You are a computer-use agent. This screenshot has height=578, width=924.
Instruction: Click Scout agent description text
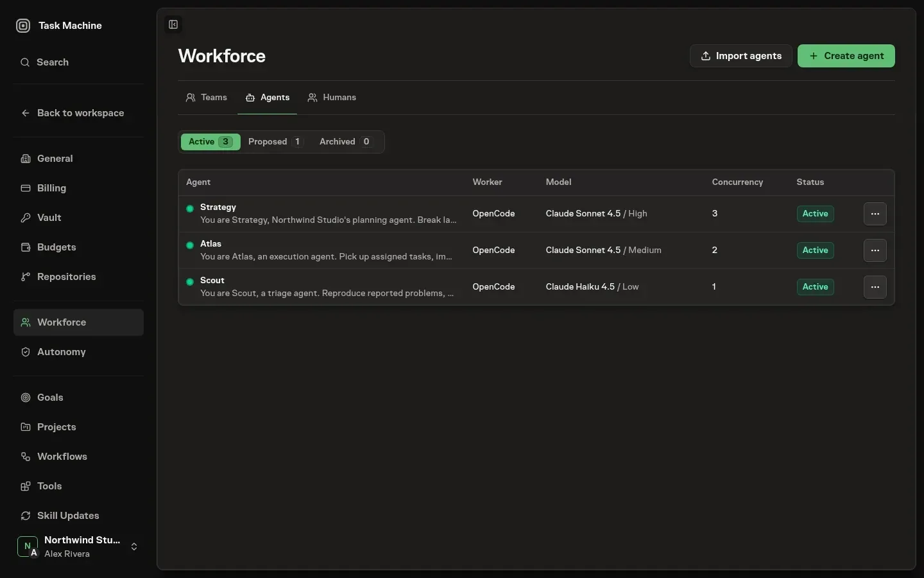(327, 293)
